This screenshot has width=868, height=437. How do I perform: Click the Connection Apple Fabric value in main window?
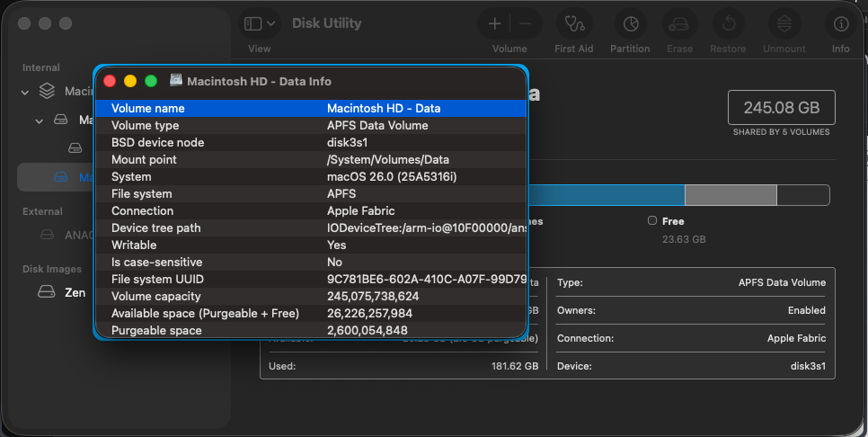click(796, 338)
